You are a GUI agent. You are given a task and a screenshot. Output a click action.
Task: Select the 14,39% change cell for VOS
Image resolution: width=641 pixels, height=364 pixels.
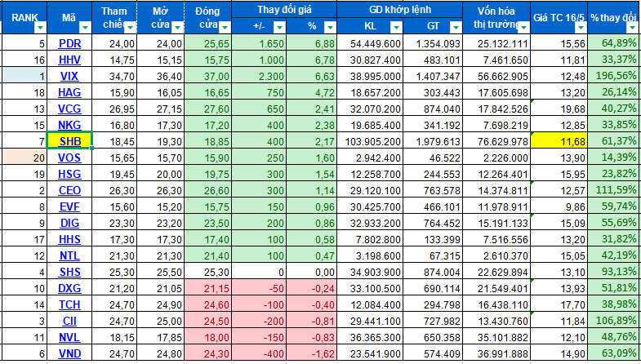pos(614,158)
